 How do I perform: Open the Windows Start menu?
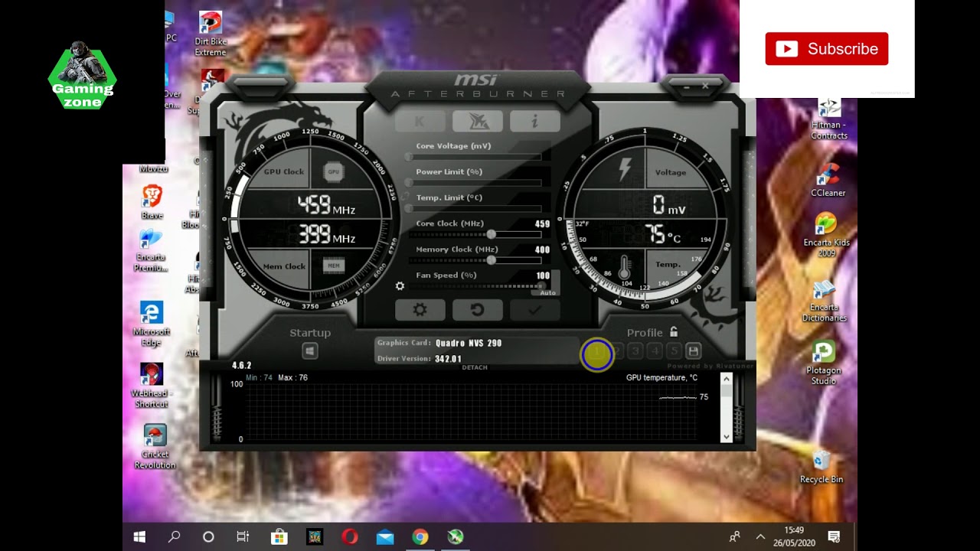[x=139, y=536]
